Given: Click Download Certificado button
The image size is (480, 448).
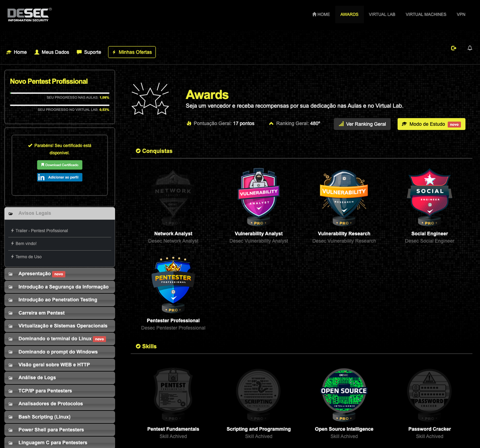Looking at the screenshot, I should click(x=60, y=165).
